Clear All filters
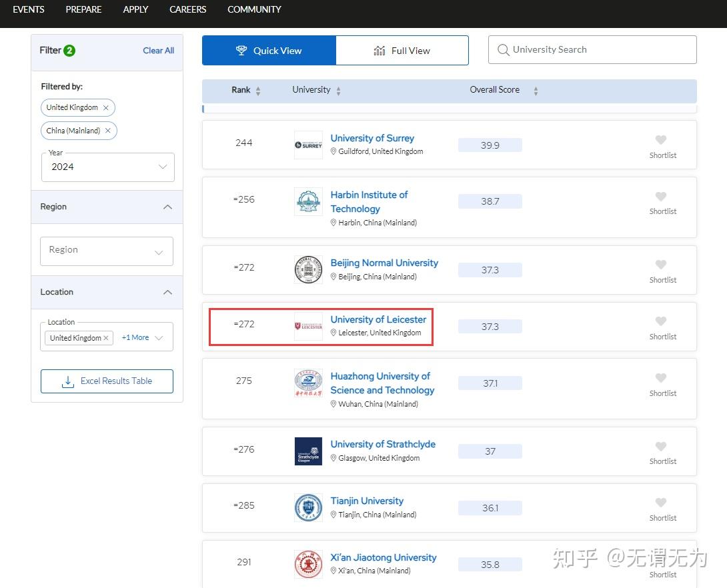Image resolution: width=727 pixels, height=588 pixels. pos(158,51)
